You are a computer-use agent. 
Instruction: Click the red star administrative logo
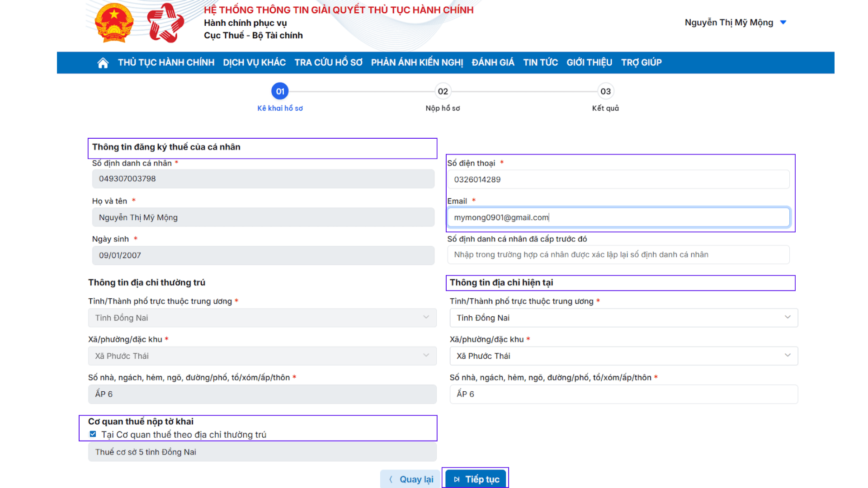tap(165, 23)
